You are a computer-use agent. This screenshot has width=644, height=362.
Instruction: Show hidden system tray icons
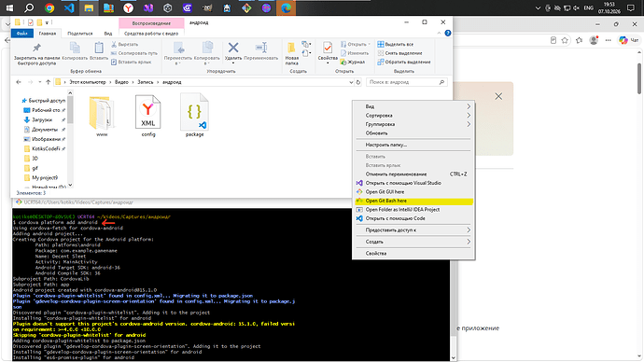click(x=538, y=7)
